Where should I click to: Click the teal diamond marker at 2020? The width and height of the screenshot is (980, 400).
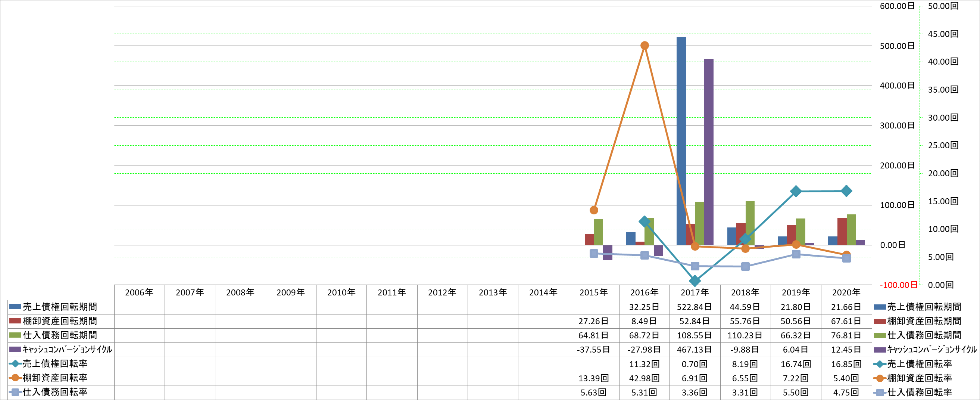(x=846, y=191)
